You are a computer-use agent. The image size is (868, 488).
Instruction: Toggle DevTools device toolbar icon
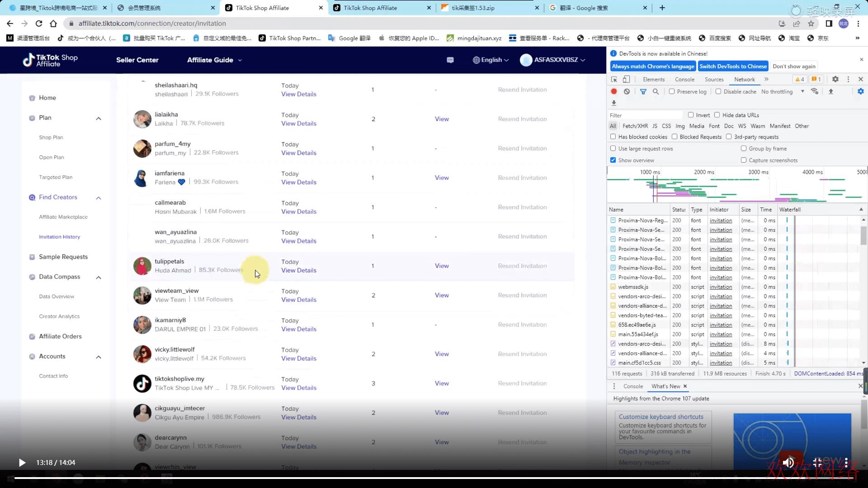point(626,79)
